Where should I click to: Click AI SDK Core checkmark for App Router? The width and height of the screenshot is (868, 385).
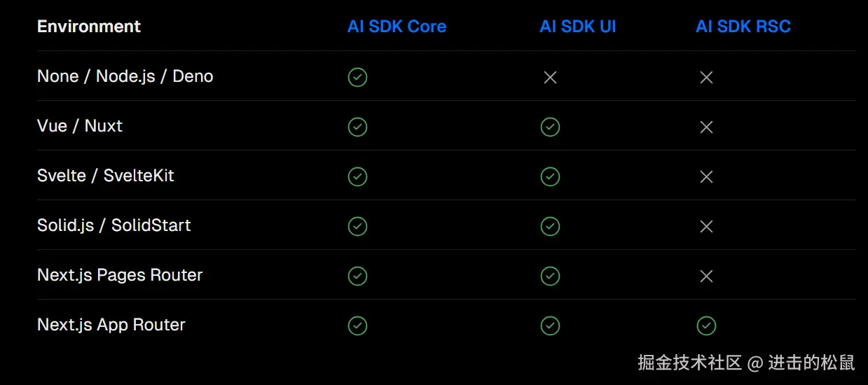coord(357,325)
